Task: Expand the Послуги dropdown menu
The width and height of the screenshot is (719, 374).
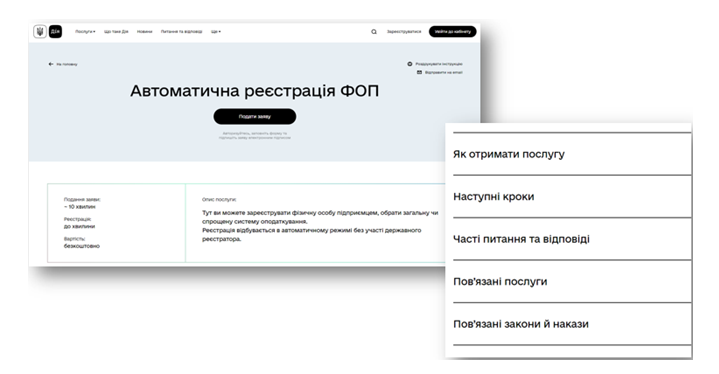Action: pyautogui.click(x=85, y=32)
